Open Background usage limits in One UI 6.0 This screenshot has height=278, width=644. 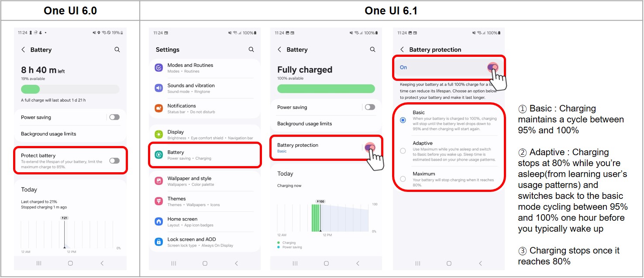tap(48, 134)
